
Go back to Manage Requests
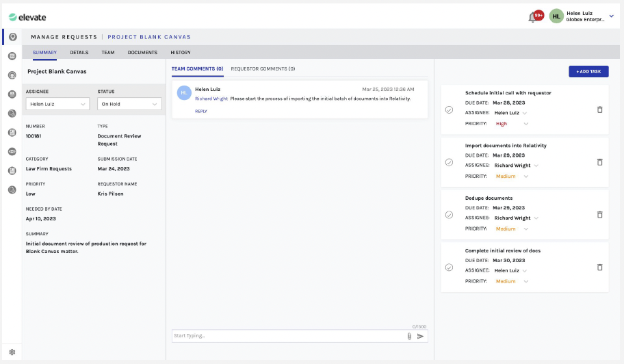pos(64,37)
